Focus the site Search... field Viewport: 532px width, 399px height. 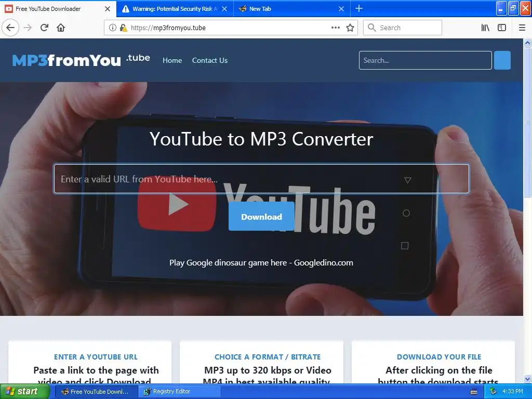(x=425, y=60)
